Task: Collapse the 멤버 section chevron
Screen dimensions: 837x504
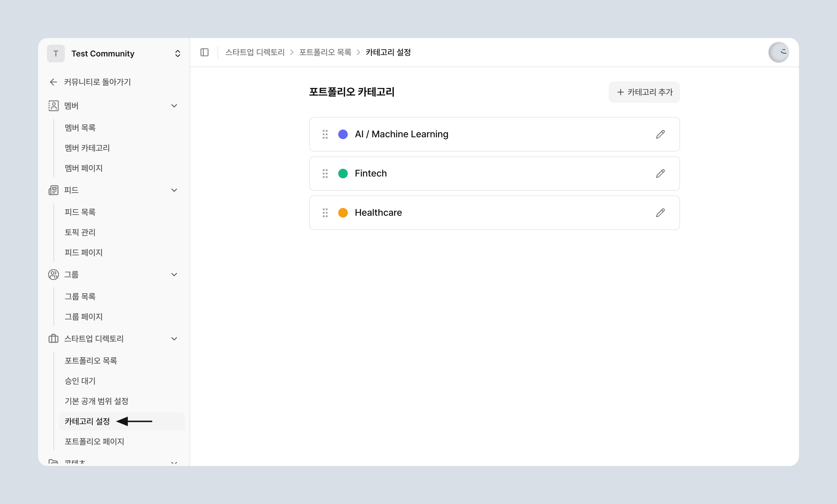Action: pos(174,105)
